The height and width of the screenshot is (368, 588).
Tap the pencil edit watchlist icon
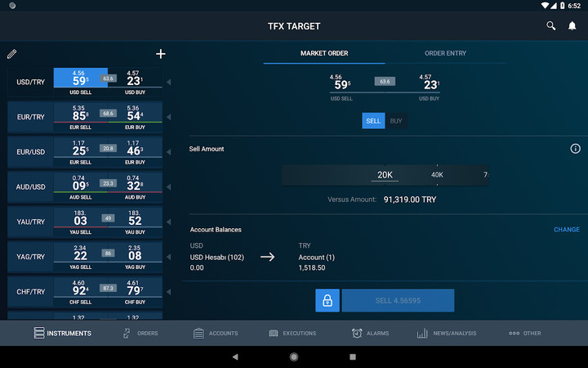[x=11, y=54]
